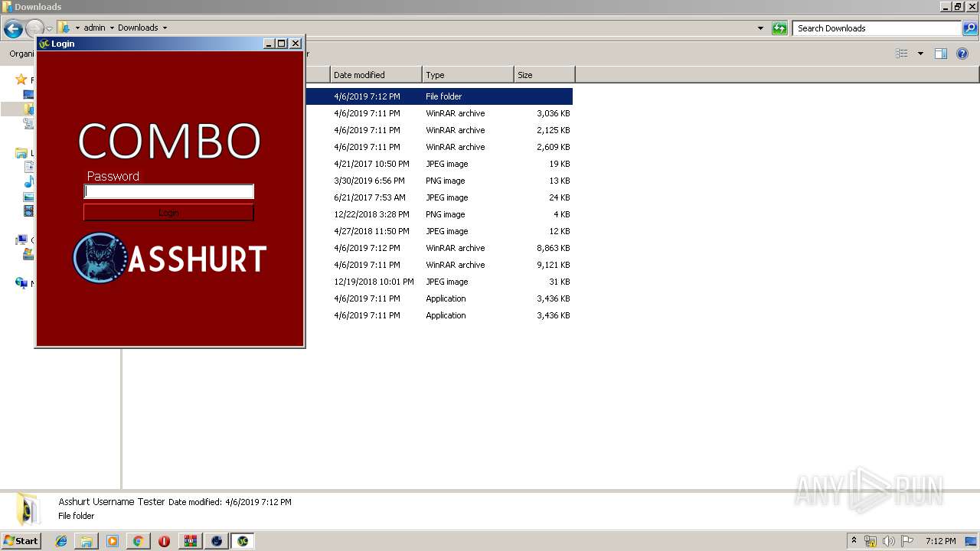The image size is (980, 551).
Task: Expand the dropdown arrow after 'admin' breadcrumb
Action: pos(112,28)
